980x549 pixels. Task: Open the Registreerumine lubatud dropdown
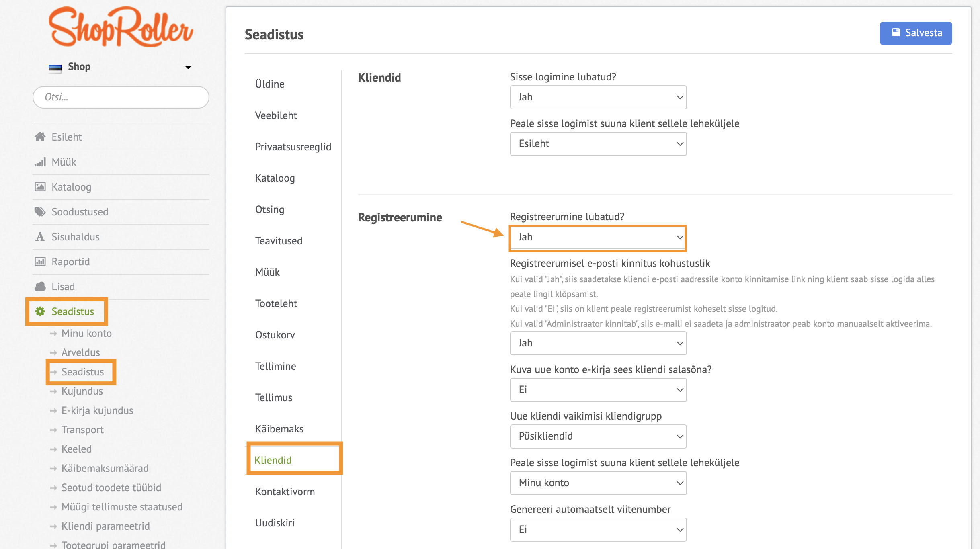tap(598, 237)
